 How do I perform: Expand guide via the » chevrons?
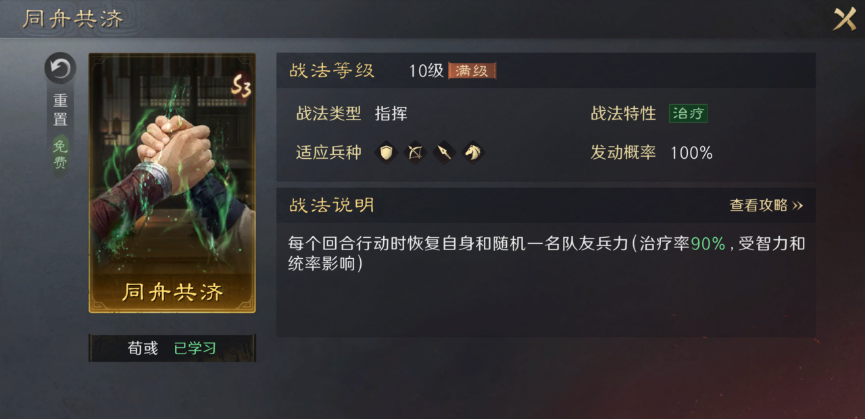click(797, 206)
